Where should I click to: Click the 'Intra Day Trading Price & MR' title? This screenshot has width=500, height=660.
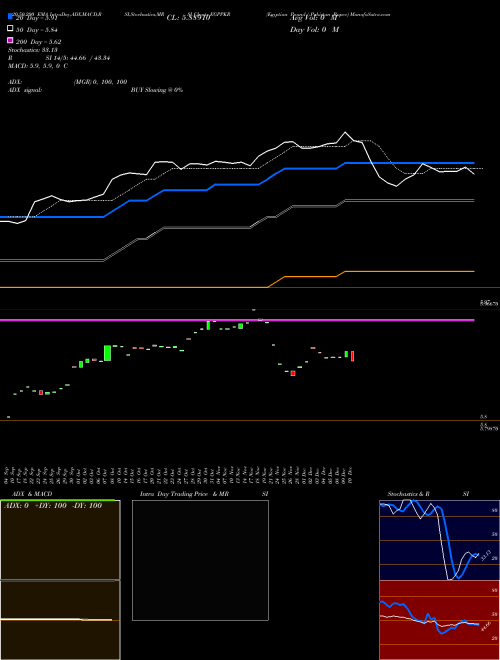pos(184,494)
